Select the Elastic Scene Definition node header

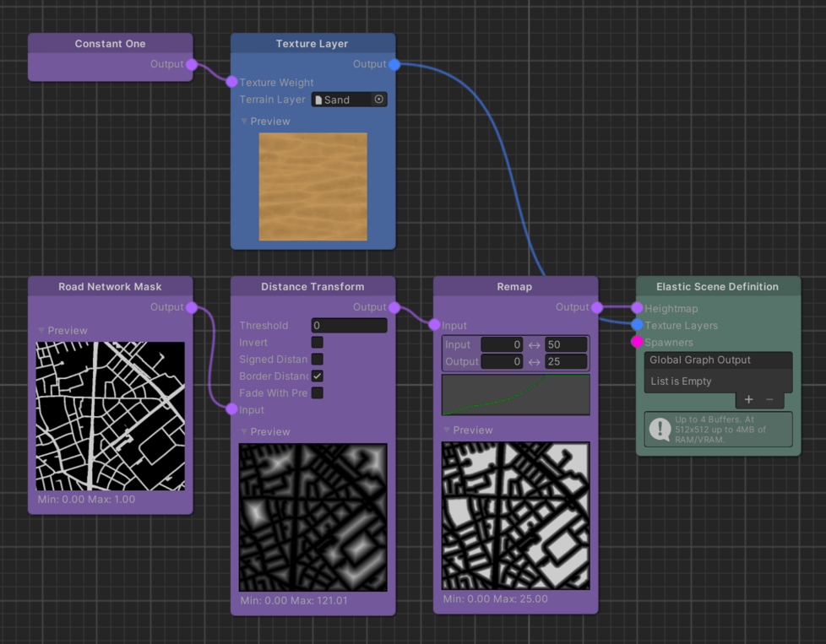(x=717, y=287)
